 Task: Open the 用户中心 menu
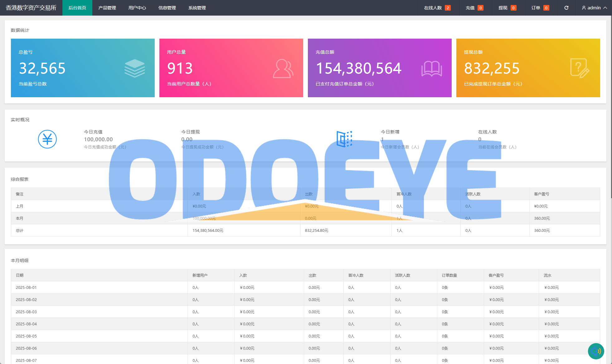click(137, 8)
